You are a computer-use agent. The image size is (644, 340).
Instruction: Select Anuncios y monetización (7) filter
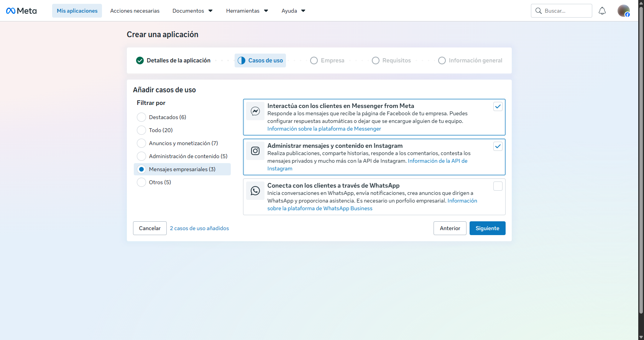coord(141,143)
